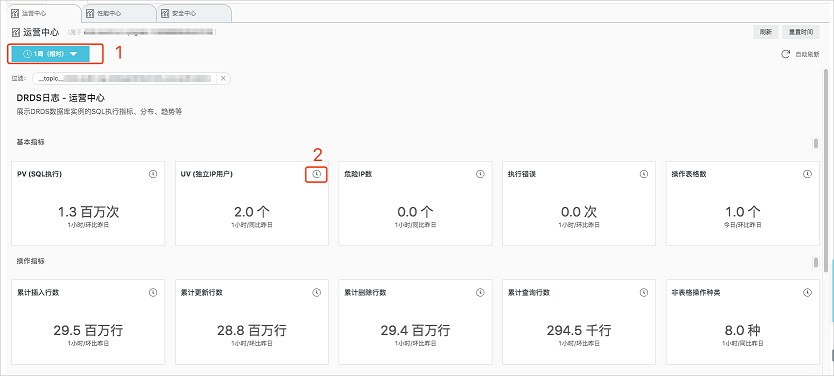The width and height of the screenshot is (834, 376).
Task: Click the 1.3 百万次 value
Action: 88,212
